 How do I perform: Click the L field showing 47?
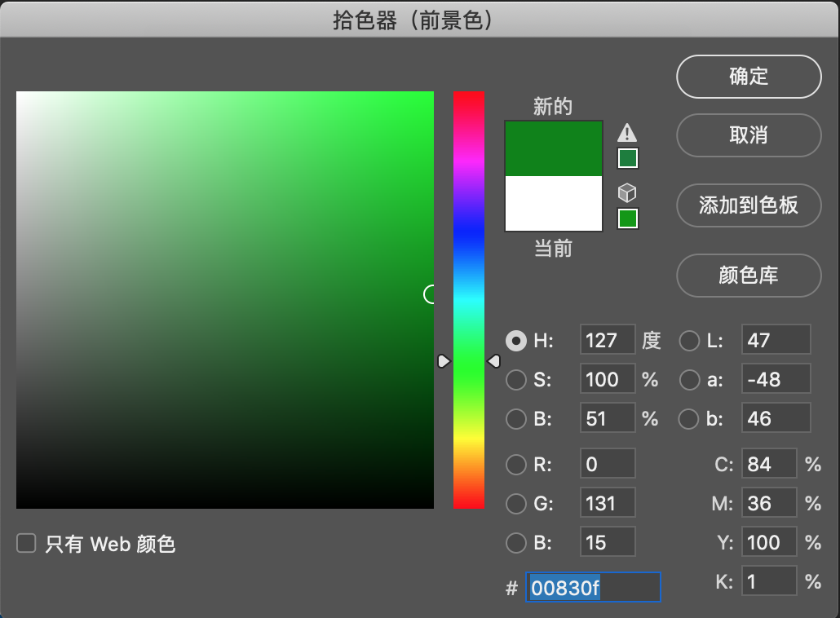(x=776, y=339)
